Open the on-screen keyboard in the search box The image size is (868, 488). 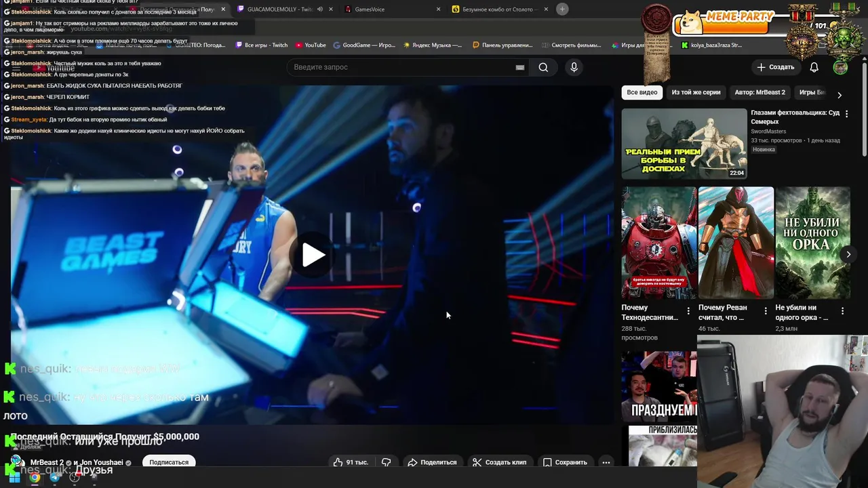click(x=520, y=67)
